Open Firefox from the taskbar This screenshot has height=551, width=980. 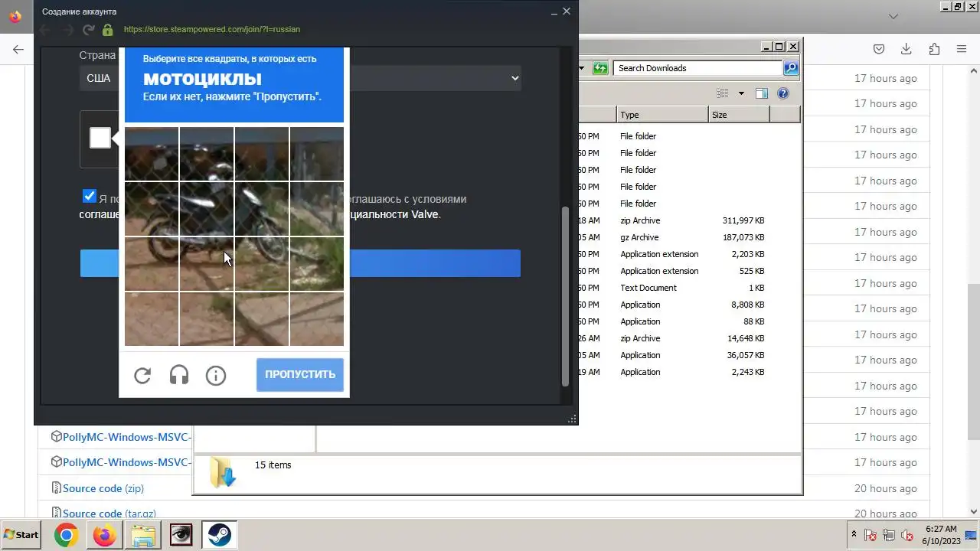[x=104, y=535]
